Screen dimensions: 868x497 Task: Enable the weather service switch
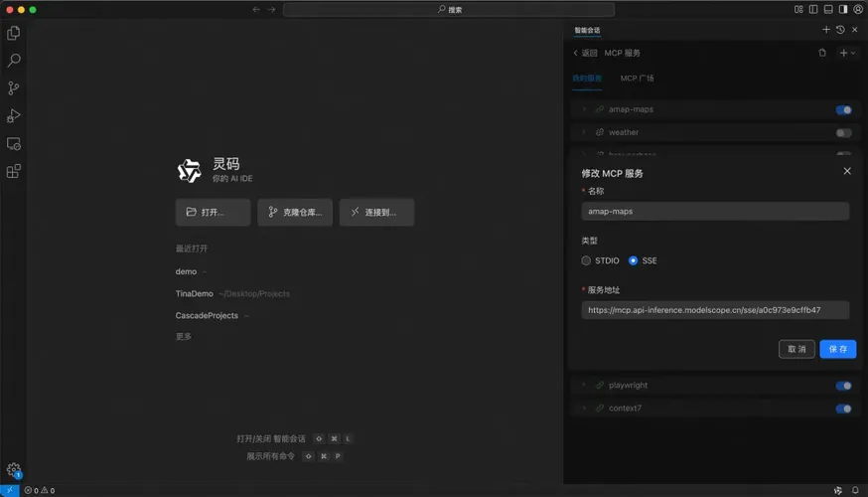point(843,133)
